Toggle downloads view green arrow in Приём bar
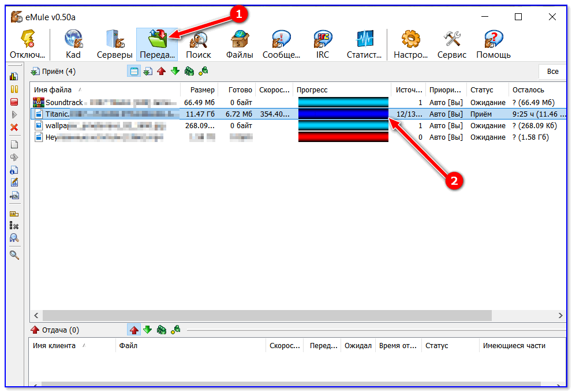Image resolution: width=572 pixels, height=392 pixels. 175,72
